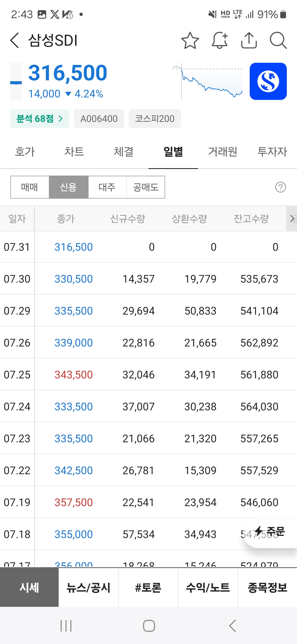Open the 종목정보 bottom tab
The image size is (297, 644).
[268, 587]
